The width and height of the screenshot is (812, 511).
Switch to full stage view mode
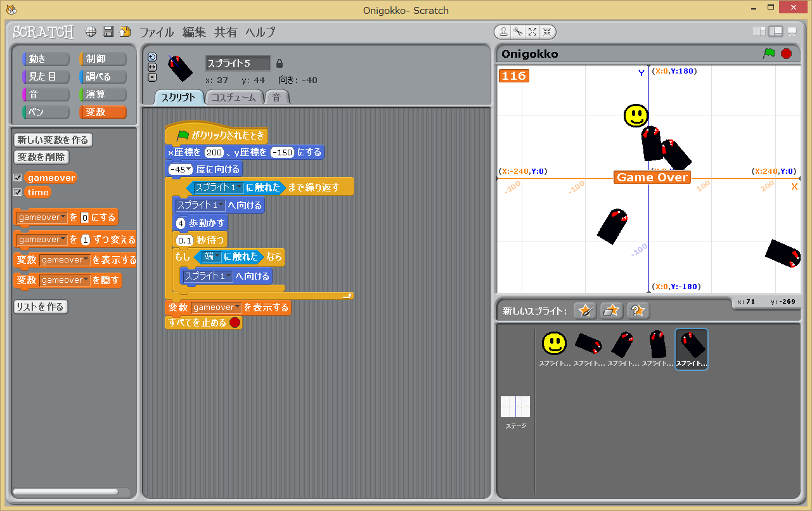[775, 32]
